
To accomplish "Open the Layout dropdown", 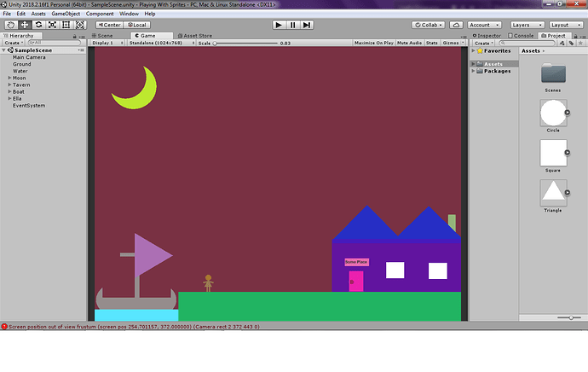I will point(566,25).
